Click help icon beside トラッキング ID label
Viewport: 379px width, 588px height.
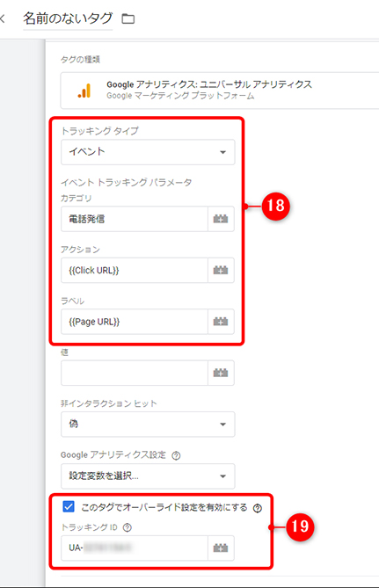[128, 527]
